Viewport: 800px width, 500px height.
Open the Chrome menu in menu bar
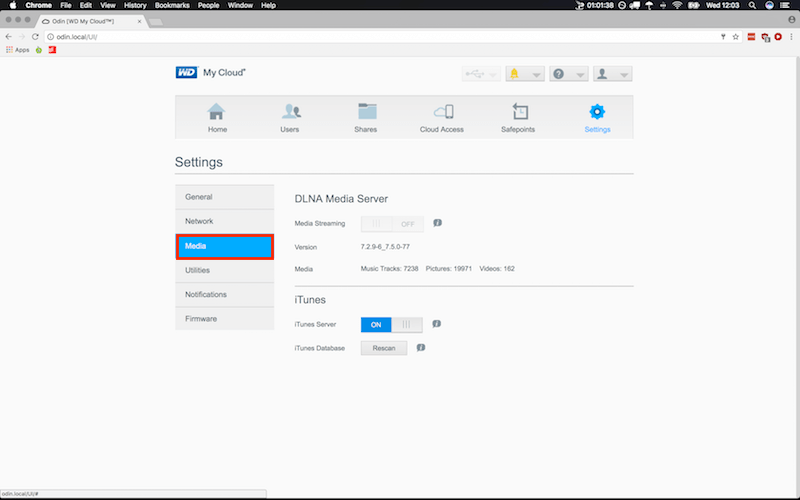pyautogui.click(x=39, y=5)
